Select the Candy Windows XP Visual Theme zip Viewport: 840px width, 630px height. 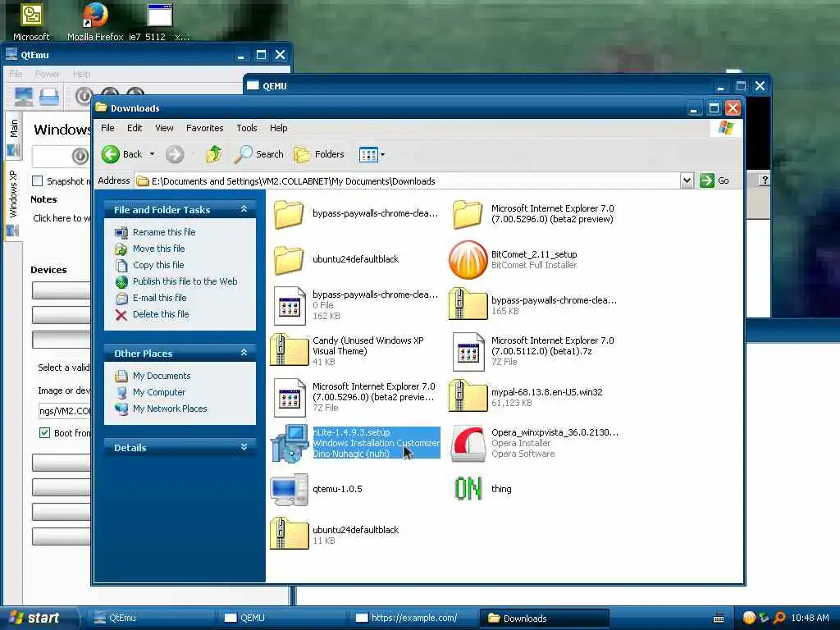point(290,350)
